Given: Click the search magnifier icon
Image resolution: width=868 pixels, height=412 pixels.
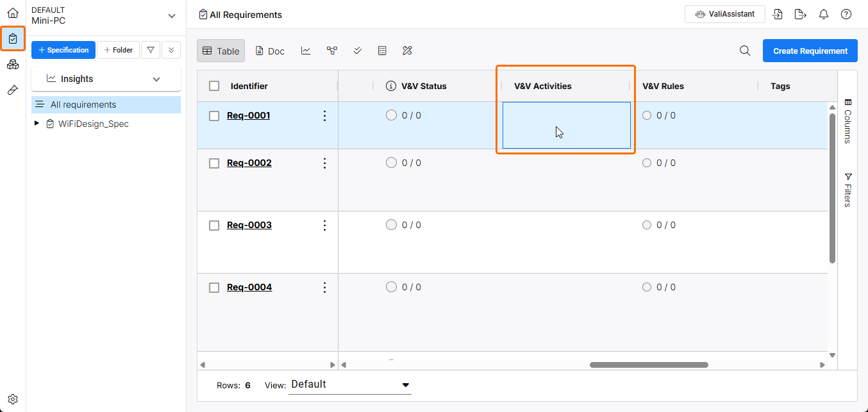Looking at the screenshot, I should click(x=745, y=51).
